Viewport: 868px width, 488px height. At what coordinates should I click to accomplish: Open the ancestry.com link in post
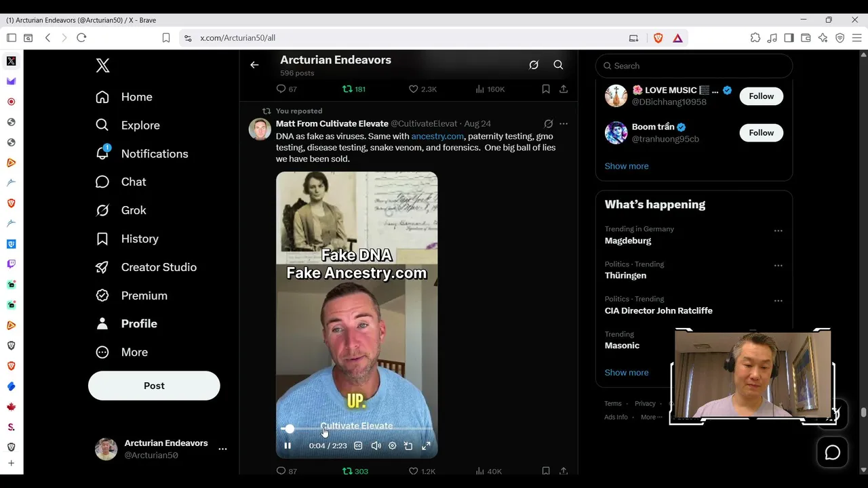437,136
